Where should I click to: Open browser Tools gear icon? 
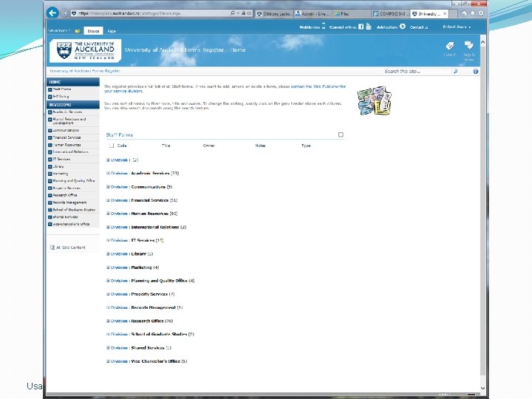pos(481,13)
